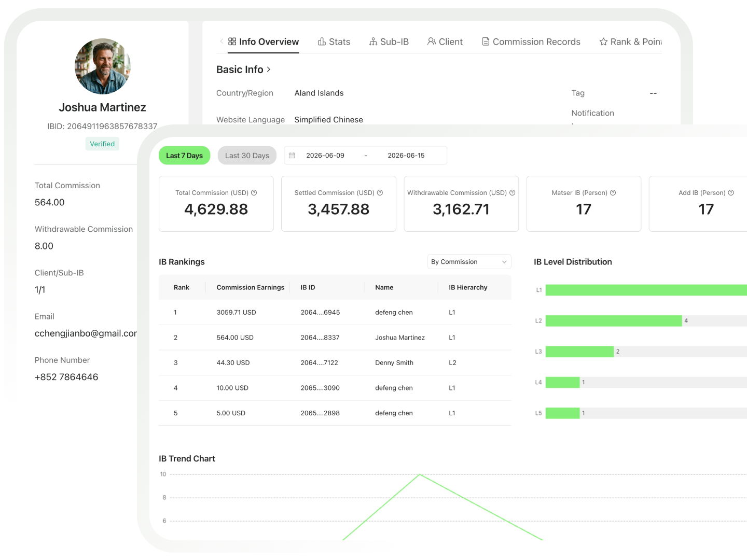This screenshot has height=560, width=747.
Task: Select the Last 30 Days filter
Action: [x=247, y=156]
